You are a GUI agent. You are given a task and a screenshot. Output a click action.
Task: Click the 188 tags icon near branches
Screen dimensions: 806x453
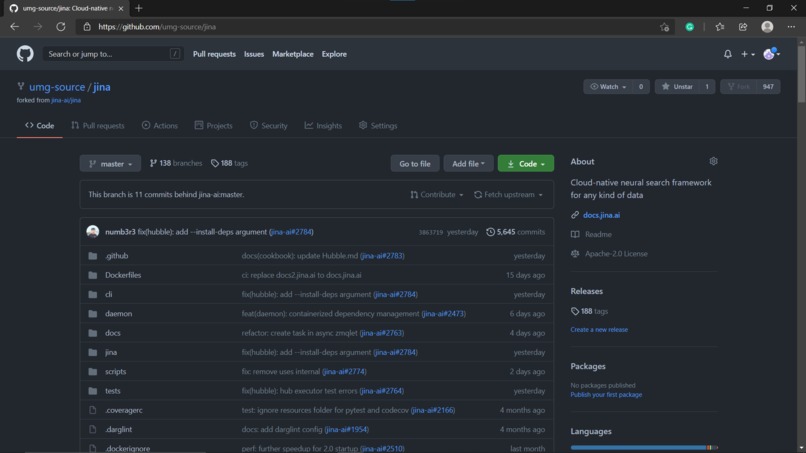[215, 163]
